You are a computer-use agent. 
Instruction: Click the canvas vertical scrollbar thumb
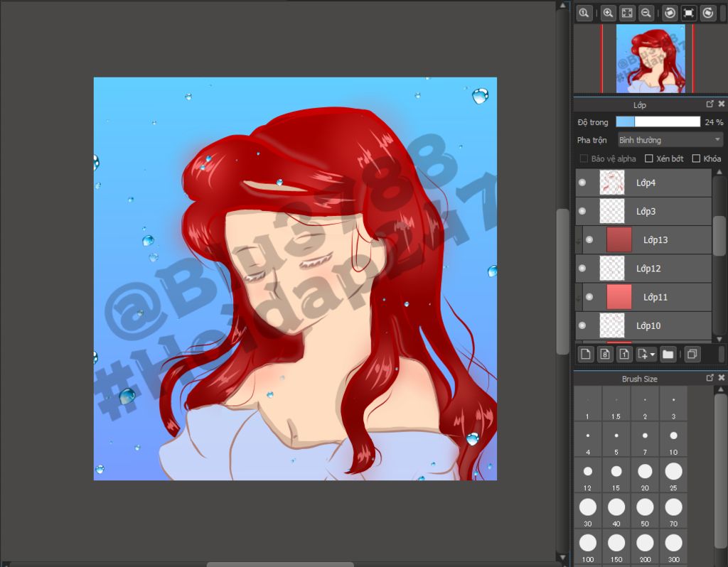click(562, 281)
